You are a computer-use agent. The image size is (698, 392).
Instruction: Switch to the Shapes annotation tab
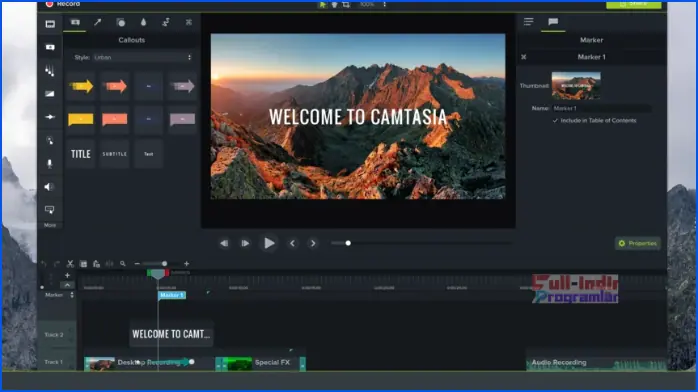pos(121,22)
